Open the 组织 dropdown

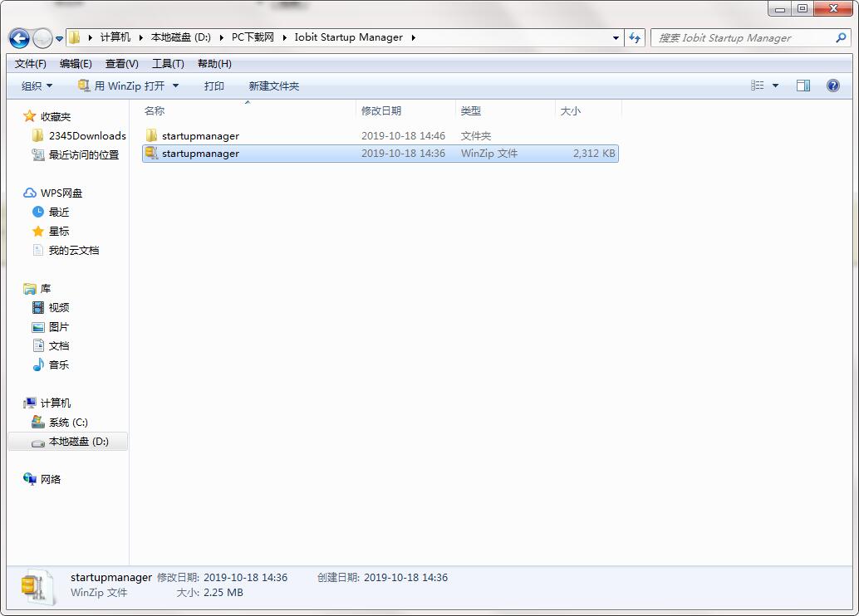[x=37, y=86]
